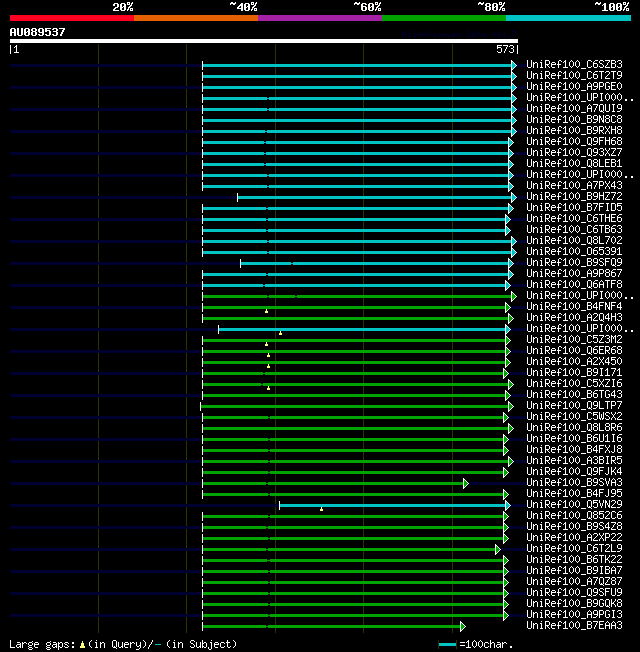The image size is (640, 652).
Task: Click the white AU089537 query sequence bar
Action: tap(264, 41)
